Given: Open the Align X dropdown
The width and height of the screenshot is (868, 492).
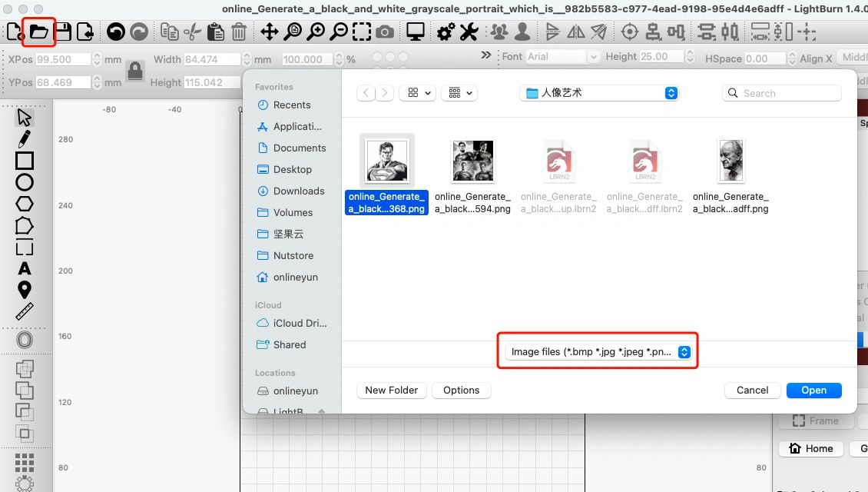Looking at the screenshot, I should [x=853, y=56].
